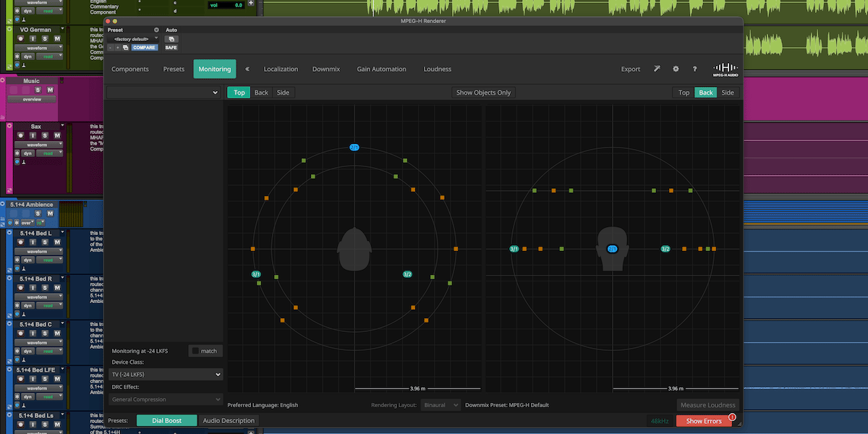Collapse tabs using the double chevron icon
The width and height of the screenshot is (868, 434).
247,69
